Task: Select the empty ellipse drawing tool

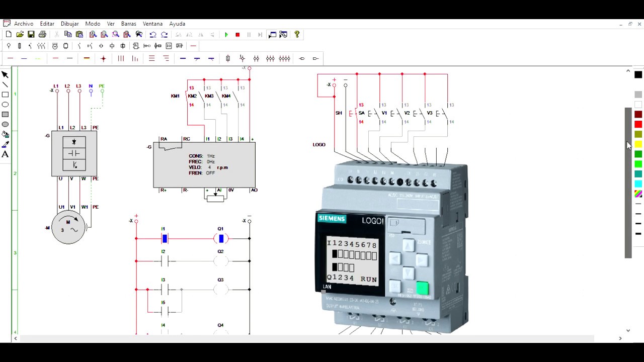Action: (5, 105)
